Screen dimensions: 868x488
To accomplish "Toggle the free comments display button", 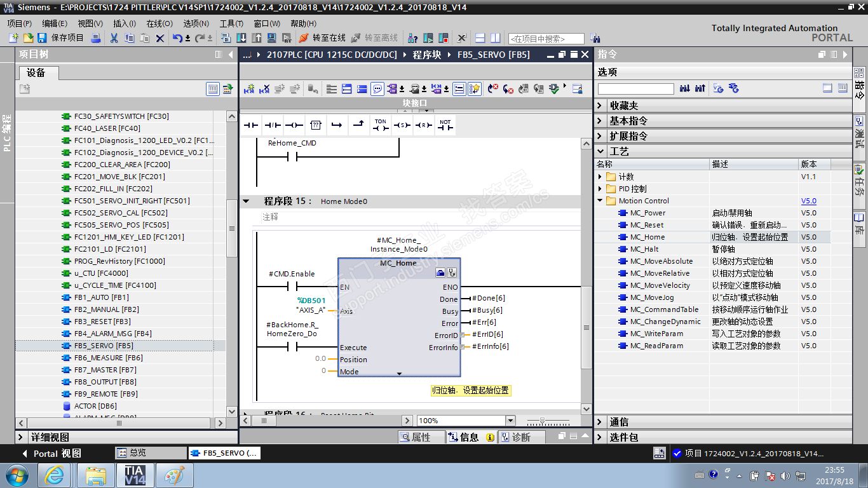I will coord(378,89).
